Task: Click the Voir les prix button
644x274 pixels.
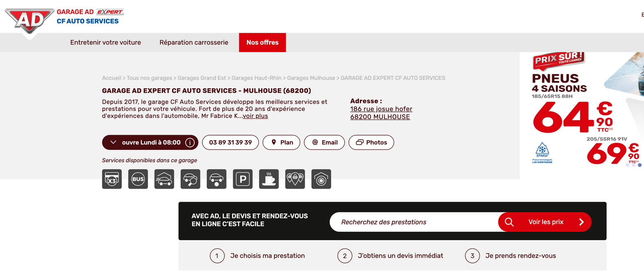Action: pyautogui.click(x=545, y=222)
